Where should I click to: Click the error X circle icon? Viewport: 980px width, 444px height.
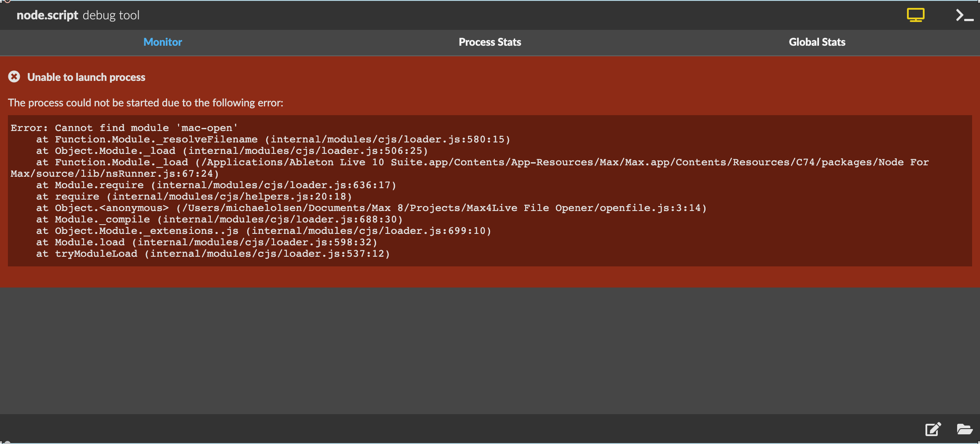14,77
